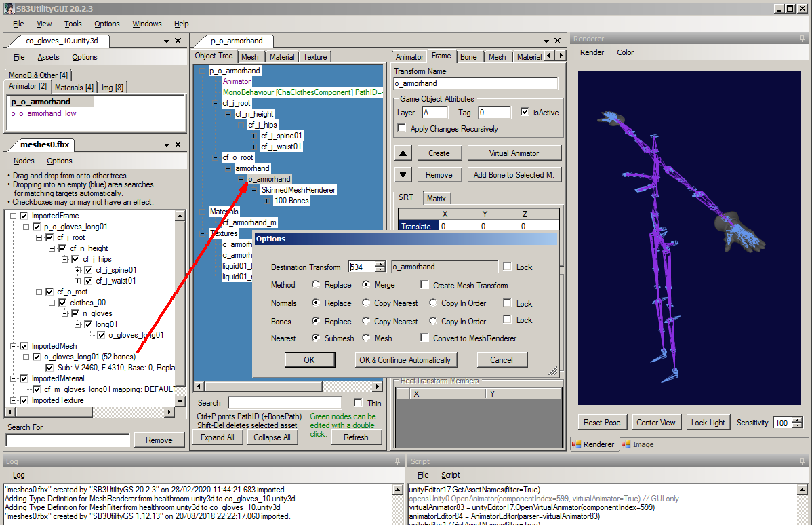This screenshot has height=525, width=812.
Task: Open the co_gloves_10.unity3d panel dropdown arrow
Action: tap(167, 41)
